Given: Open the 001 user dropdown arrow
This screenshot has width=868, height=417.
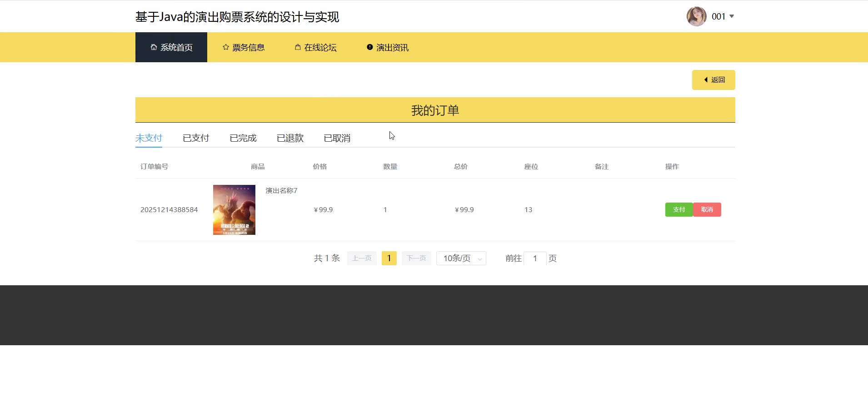Looking at the screenshot, I should click(x=732, y=16).
